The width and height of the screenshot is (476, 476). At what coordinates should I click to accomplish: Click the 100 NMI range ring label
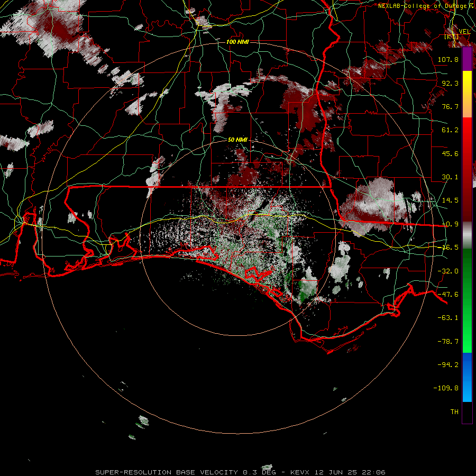coord(237,42)
